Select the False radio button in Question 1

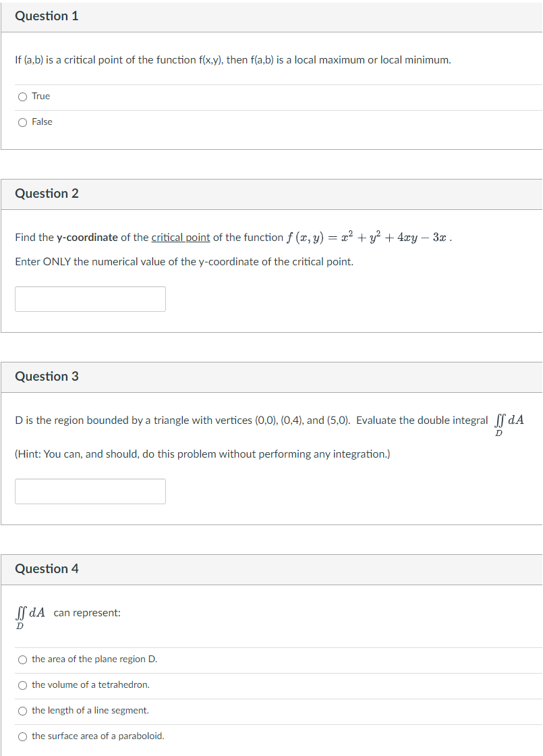click(x=22, y=122)
